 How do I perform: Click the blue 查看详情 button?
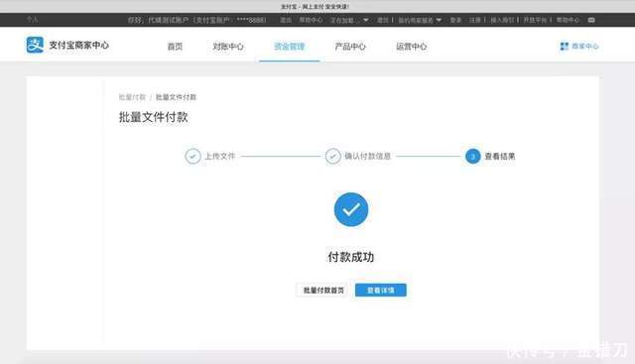pos(381,291)
